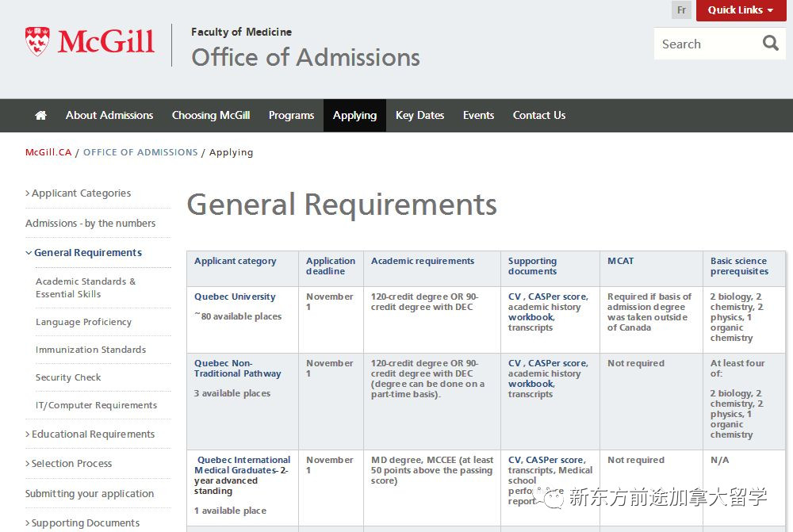
Task: Click the '~80 available places' text
Action: coord(238,316)
